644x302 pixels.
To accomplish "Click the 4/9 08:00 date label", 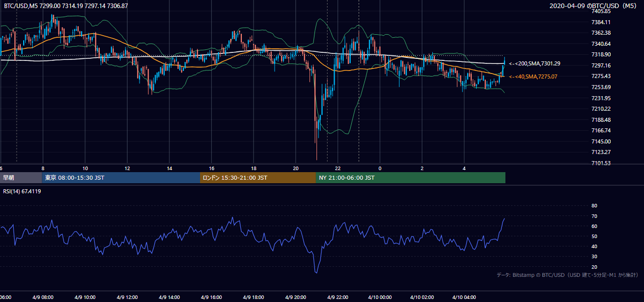I will pos(43,297).
